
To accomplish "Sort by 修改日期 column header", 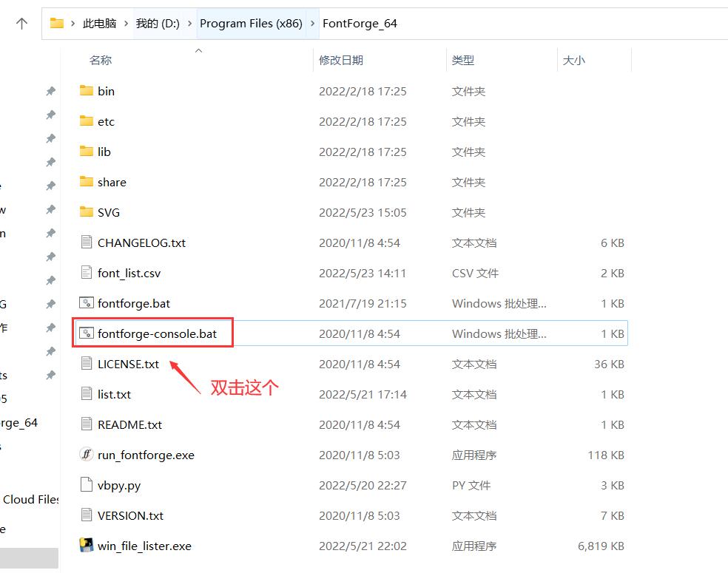I will 341,61.
